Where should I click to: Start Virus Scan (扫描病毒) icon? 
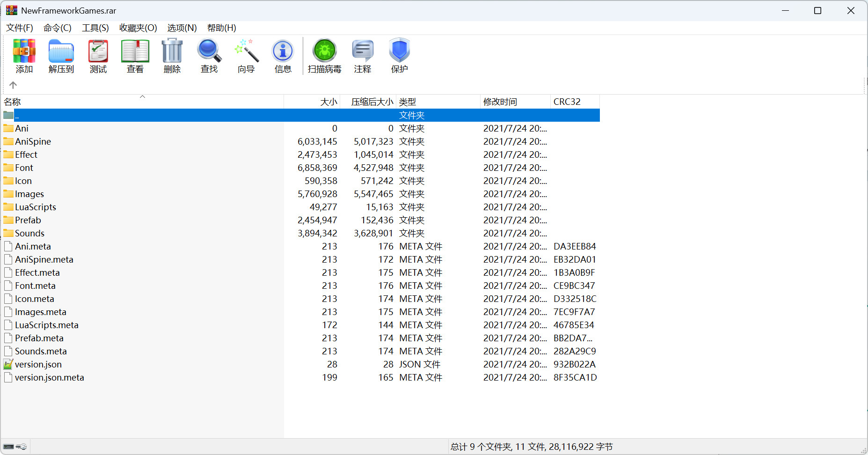325,56
